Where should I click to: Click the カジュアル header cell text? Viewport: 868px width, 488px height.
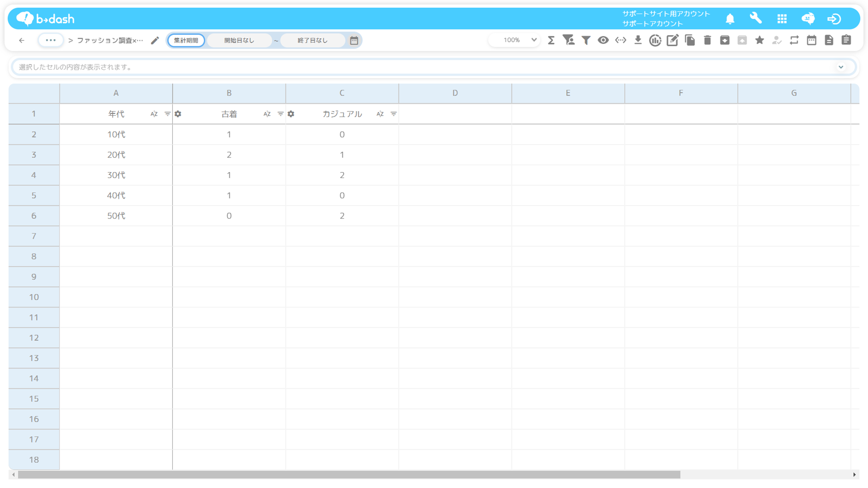[342, 114]
